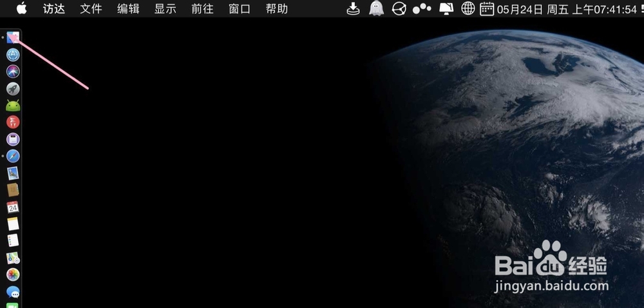Open the brown Contacts book icon
Viewport: 644px width, 308px height.
pyautogui.click(x=13, y=190)
